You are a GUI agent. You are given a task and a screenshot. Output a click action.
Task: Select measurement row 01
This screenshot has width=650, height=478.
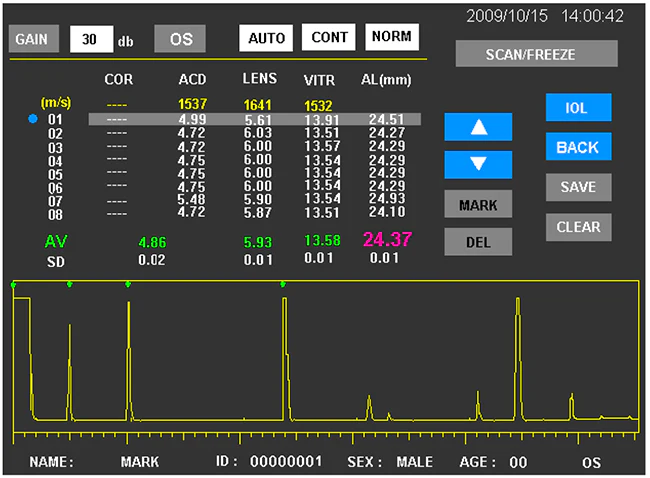(x=255, y=119)
